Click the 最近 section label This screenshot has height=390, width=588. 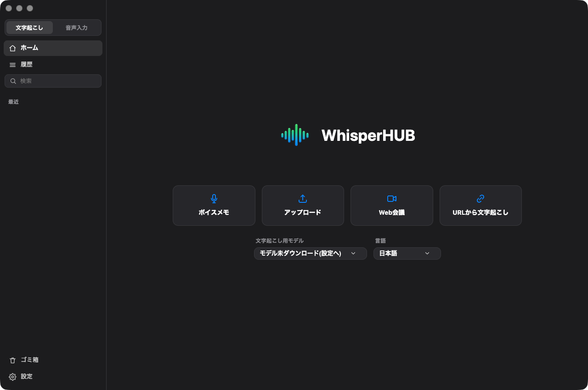(13, 102)
